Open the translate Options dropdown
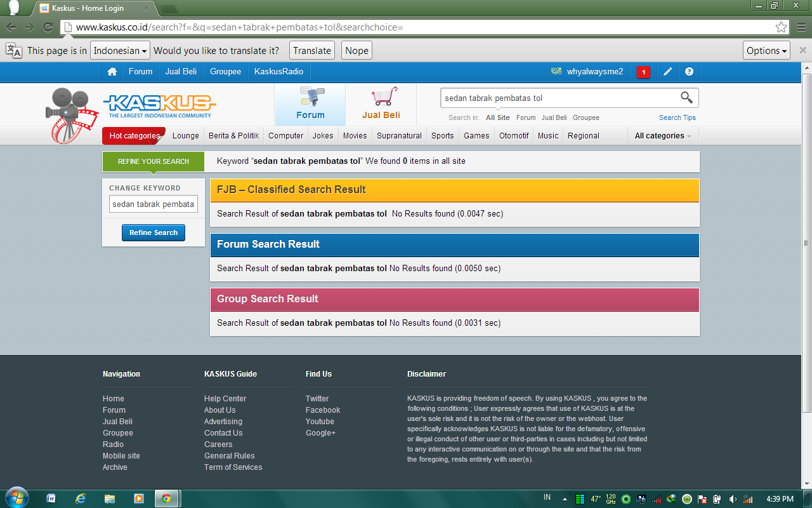Image resolution: width=812 pixels, height=508 pixels. point(766,51)
